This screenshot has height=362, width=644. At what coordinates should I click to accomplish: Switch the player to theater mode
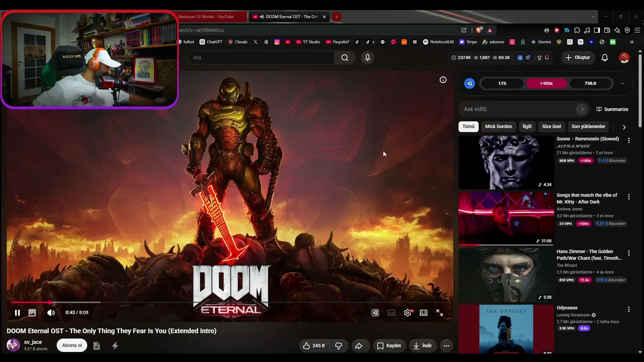tap(424, 313)
